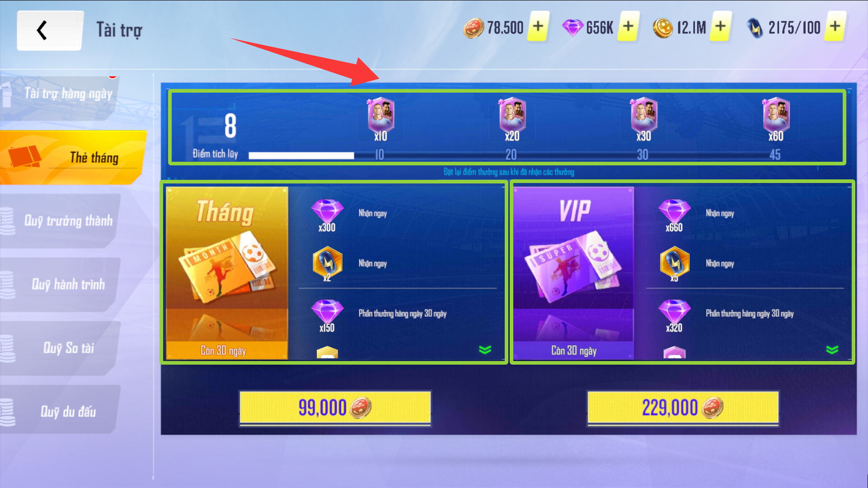Screen dimensions: 868x488
Task: Tap the x10 player card reward
Action: coord(380,119)
